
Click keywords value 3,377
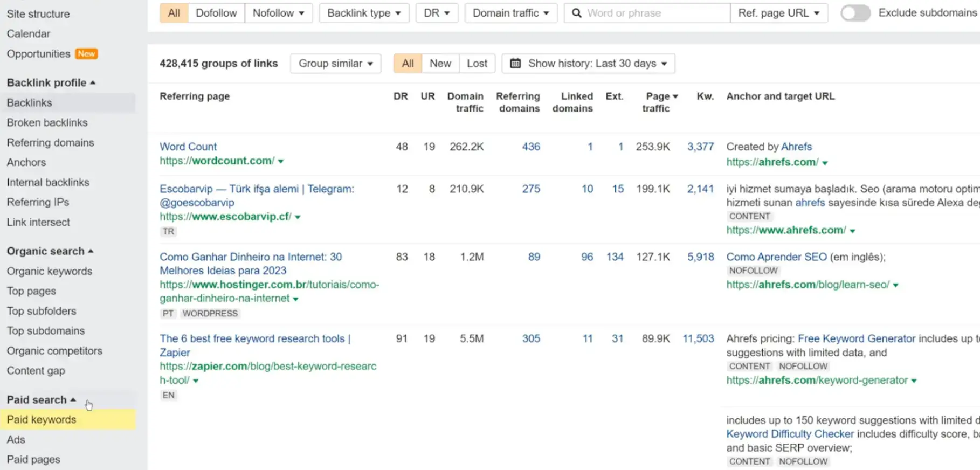(x=700, y=147)
